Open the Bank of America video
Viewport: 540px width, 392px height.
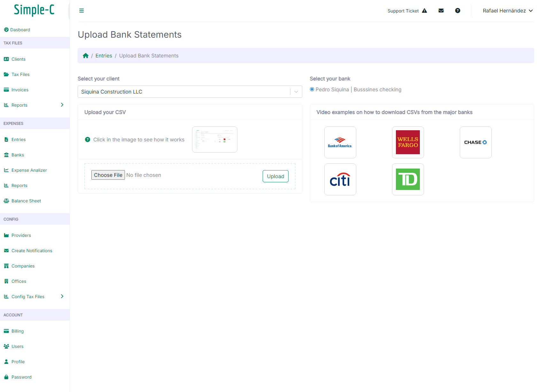coord(340,142)
